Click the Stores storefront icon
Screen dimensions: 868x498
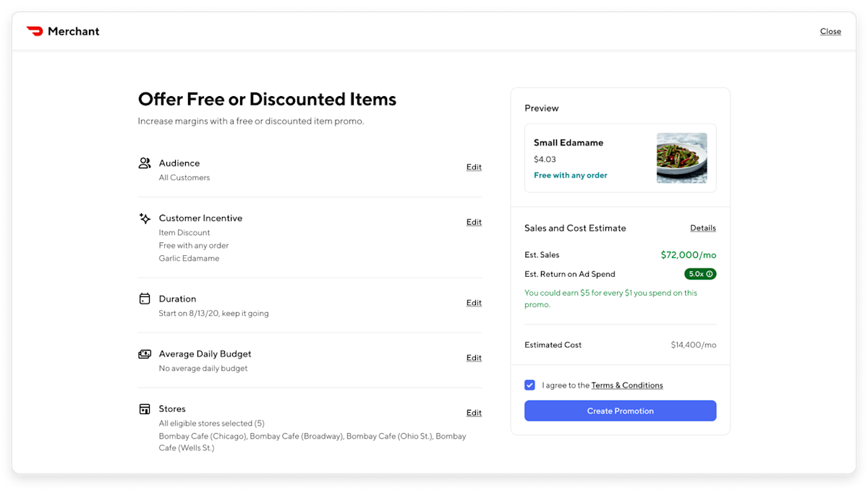click(x=145, y=409)
